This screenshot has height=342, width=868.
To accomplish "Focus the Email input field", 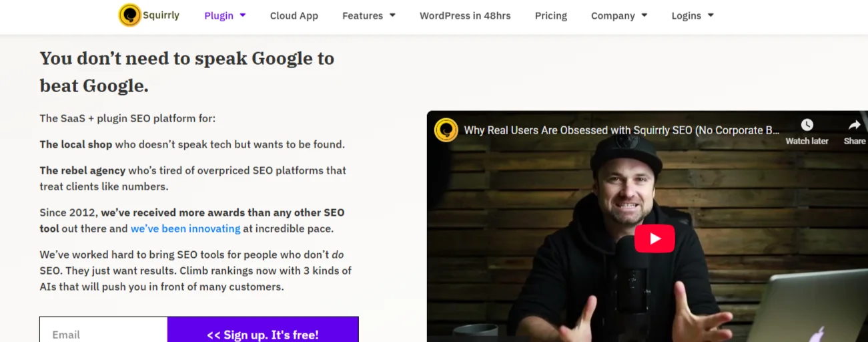I will tap(103, 334).
